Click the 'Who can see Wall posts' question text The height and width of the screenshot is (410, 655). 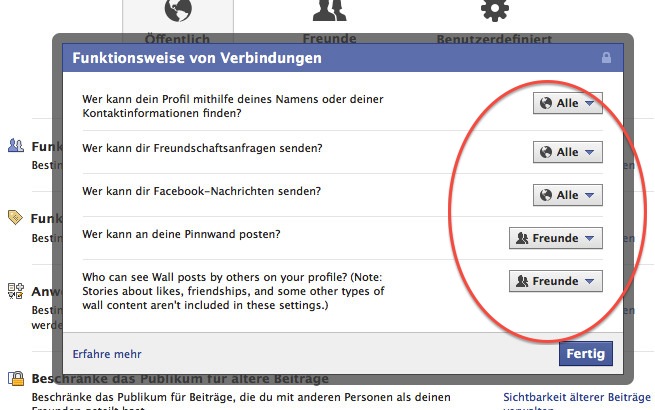[x=233, y=291]
